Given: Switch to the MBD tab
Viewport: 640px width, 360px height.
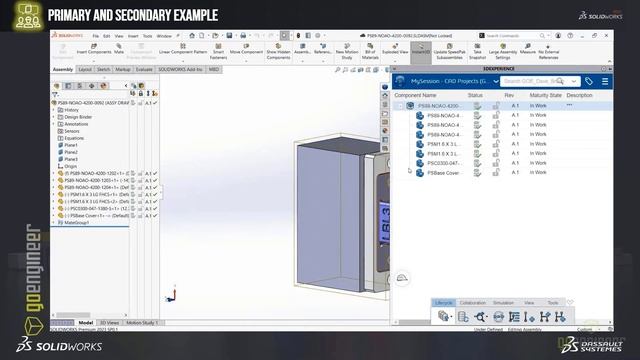Looking at the screenshot, I should click(214, 70).
